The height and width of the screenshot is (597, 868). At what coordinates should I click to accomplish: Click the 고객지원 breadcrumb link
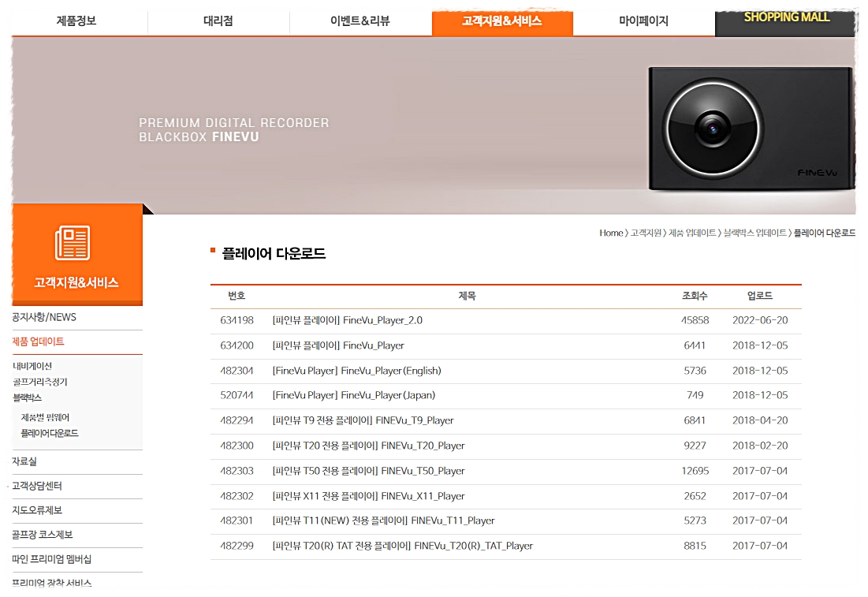coord(646,233)
